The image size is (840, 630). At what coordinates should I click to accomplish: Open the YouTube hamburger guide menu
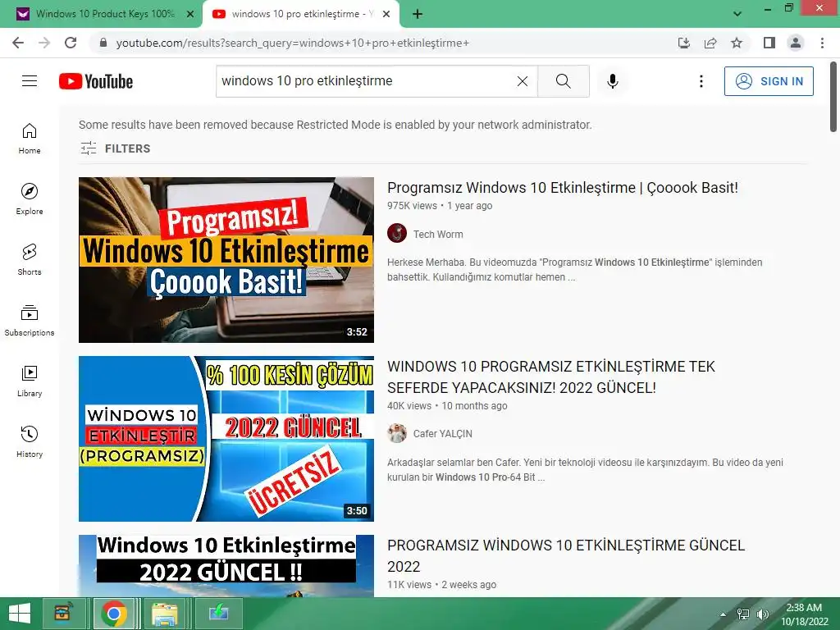[x=30, y=81]
